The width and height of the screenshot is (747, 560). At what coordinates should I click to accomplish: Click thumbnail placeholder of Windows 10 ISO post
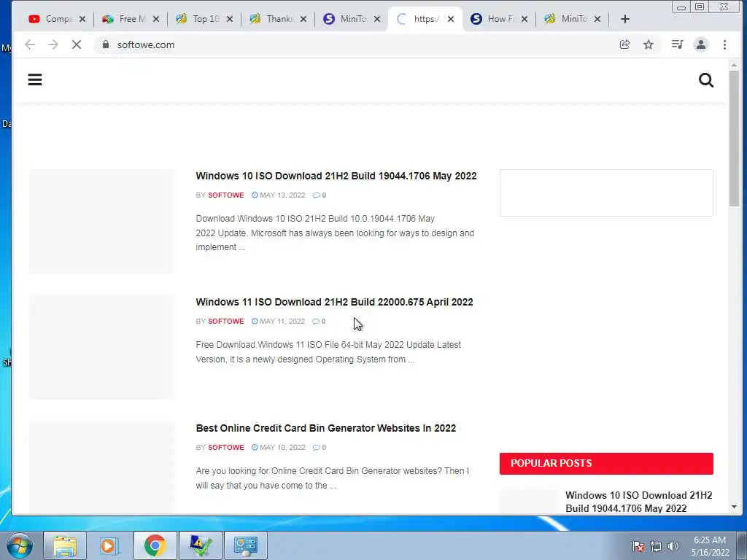102,222
